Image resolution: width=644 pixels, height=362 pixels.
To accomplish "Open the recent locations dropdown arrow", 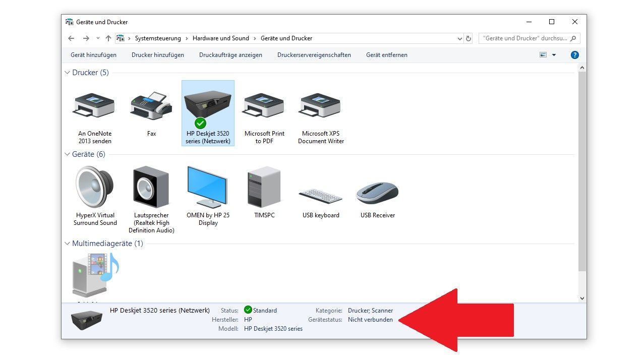I will coord(98,38).
